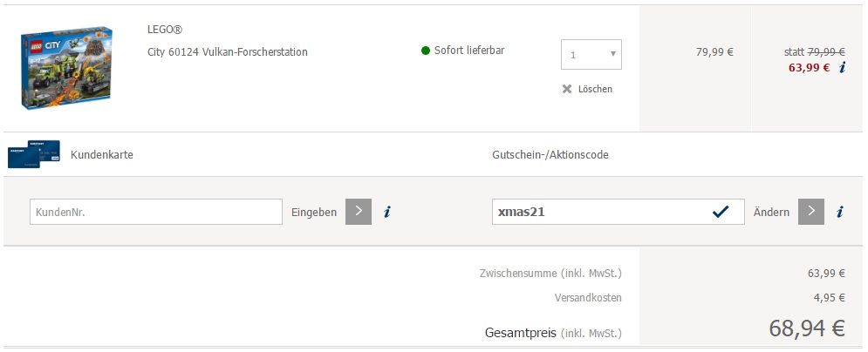The width and height of the screenshot is (868, 352).
Task: Click the Gesamtpreis total of 68,94 €
Action: pos(807,328)
